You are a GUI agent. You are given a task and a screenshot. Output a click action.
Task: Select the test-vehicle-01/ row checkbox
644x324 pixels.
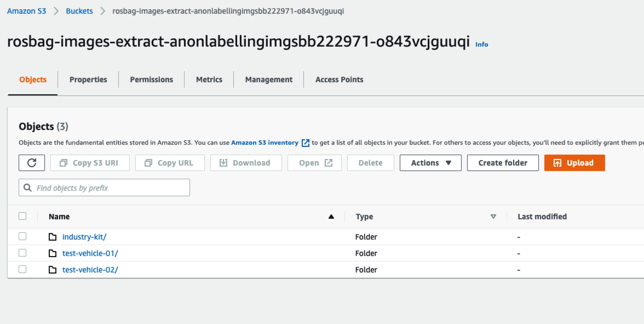(22, 253)
